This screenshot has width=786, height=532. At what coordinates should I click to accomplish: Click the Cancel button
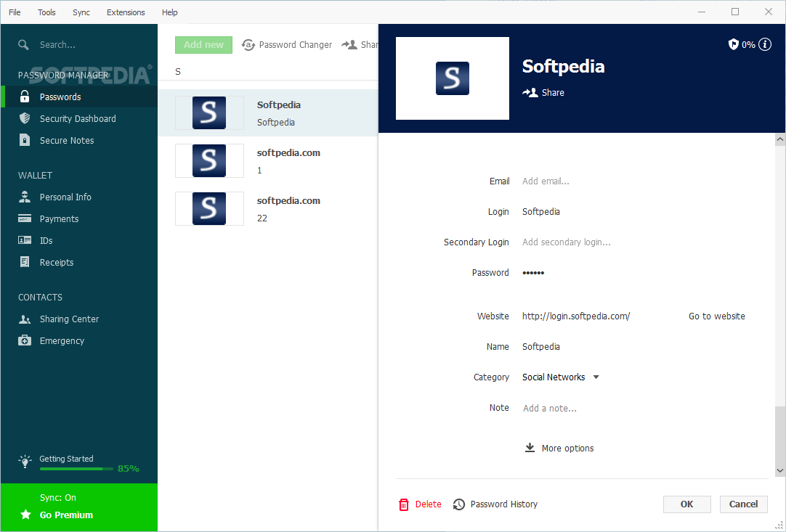pos(743,504)
